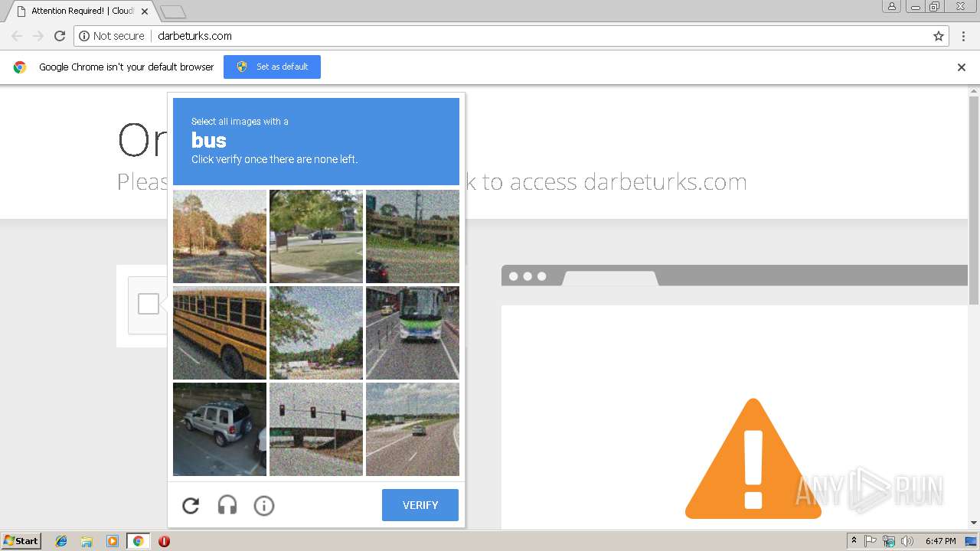Image resolution: width=980 pixels, height=551 pixels.
Task: Select the silver SUV image tile
Action: pos(220,429)
